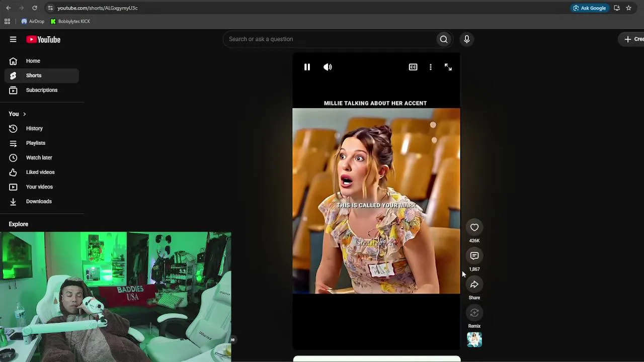Image resolution: width=644 pixels, height=362 pixels.
Task: Select Shorts in the sidebar
Action: pos(42,75)
